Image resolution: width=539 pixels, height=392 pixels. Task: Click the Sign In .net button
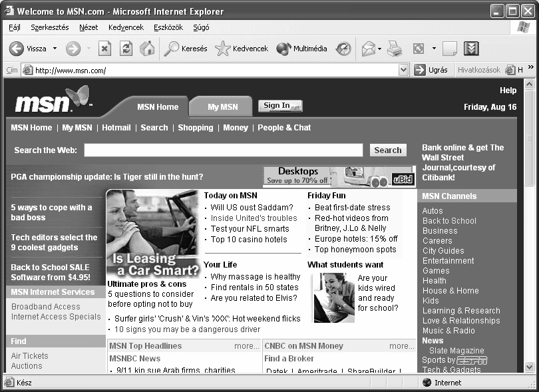pos(280,106)
